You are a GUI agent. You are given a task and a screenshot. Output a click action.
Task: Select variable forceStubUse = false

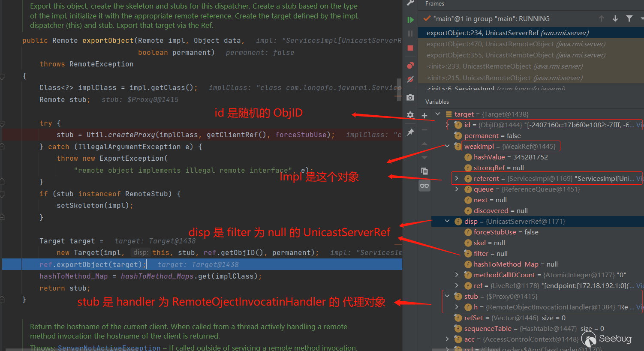[x=506, y=232]
